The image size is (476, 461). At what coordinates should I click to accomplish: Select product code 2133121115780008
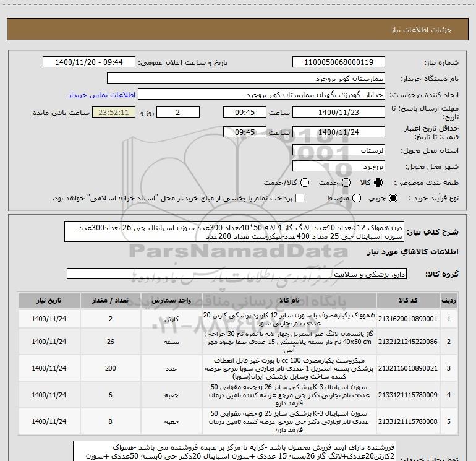tap(408, 421)
